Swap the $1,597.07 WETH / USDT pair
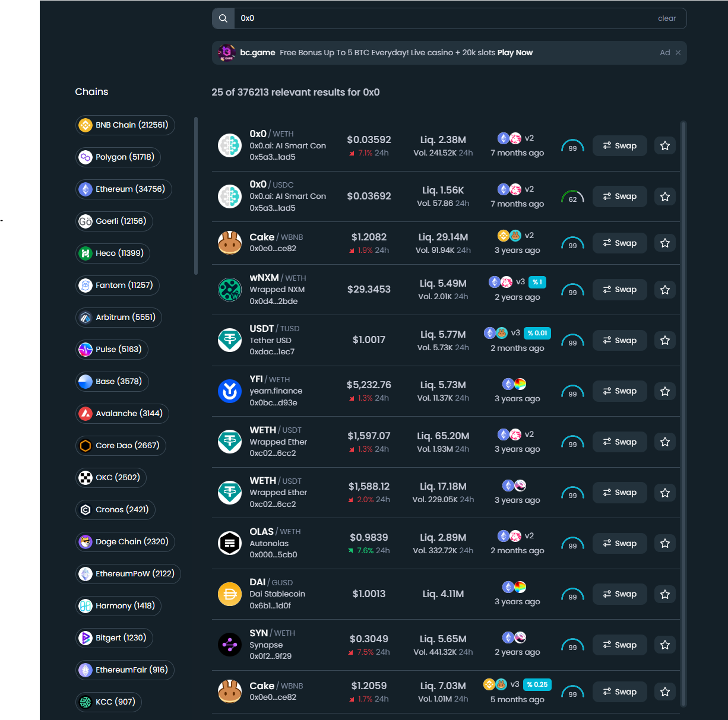 [x=620, y=442]
